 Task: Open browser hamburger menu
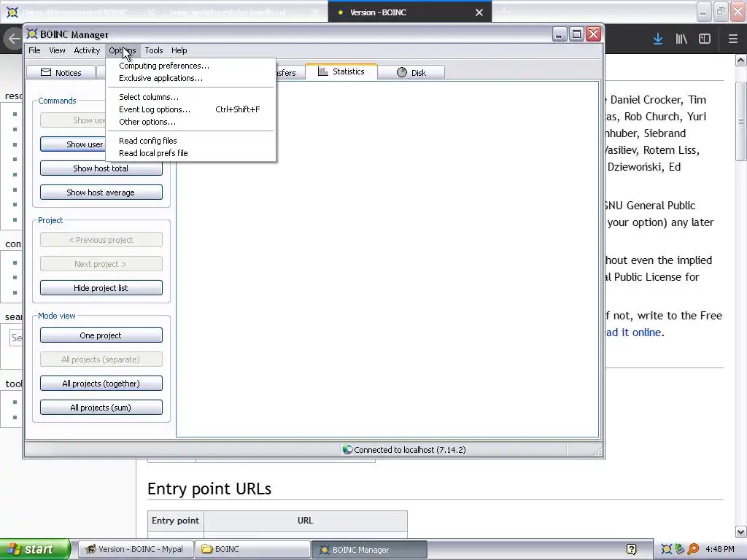(x=732, y=39)
